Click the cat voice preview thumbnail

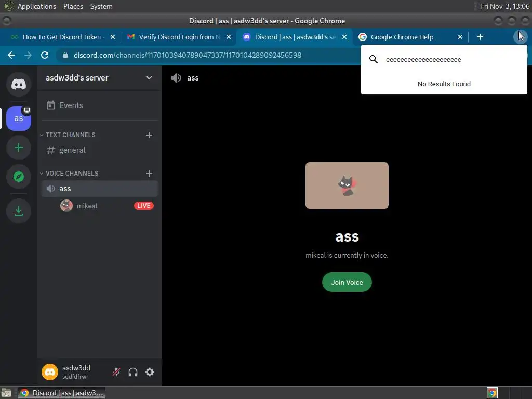tap(347, 185)
